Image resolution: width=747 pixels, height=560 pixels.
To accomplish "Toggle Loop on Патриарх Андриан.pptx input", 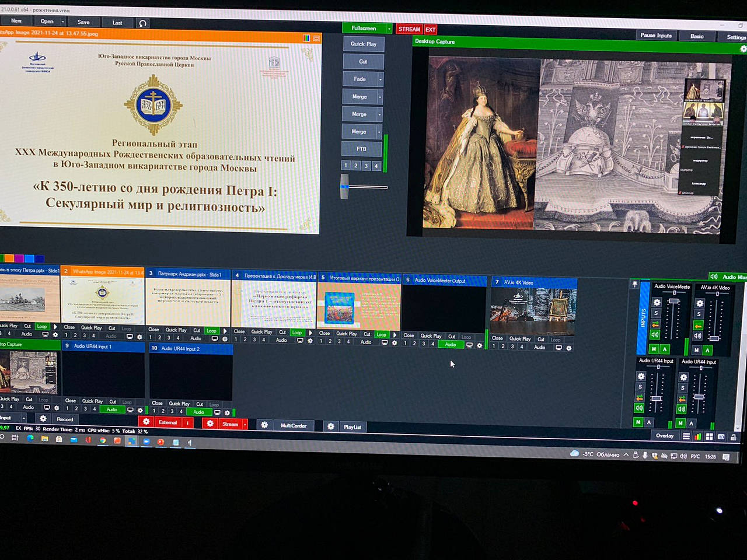I will point(211,331).
